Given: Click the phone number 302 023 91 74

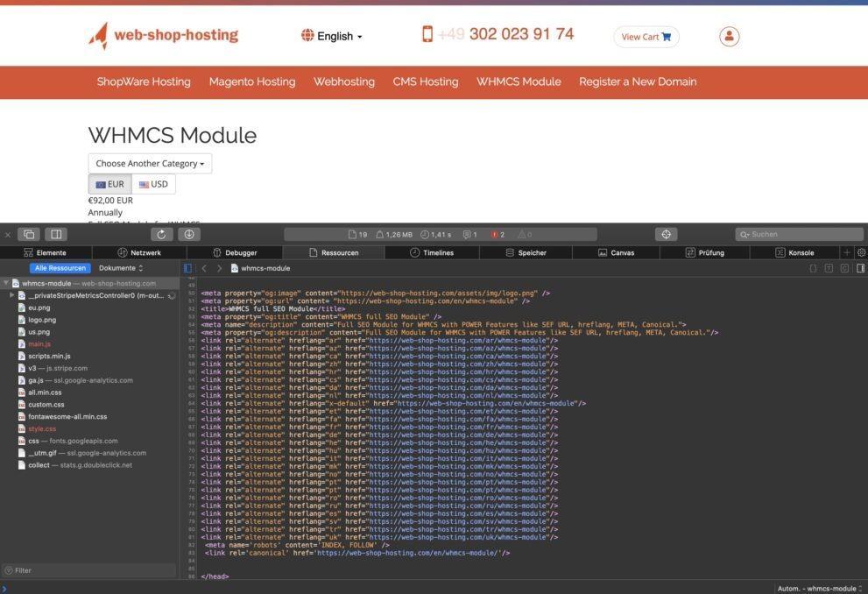Looking at the screenshot, I should click(521, 34).
